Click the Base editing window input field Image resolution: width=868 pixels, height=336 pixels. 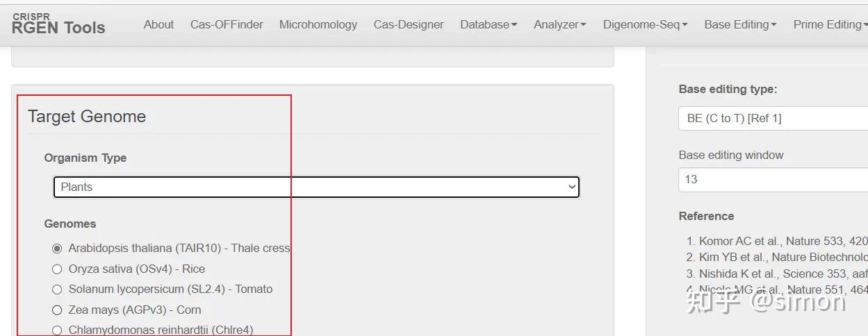click(773, 179)
